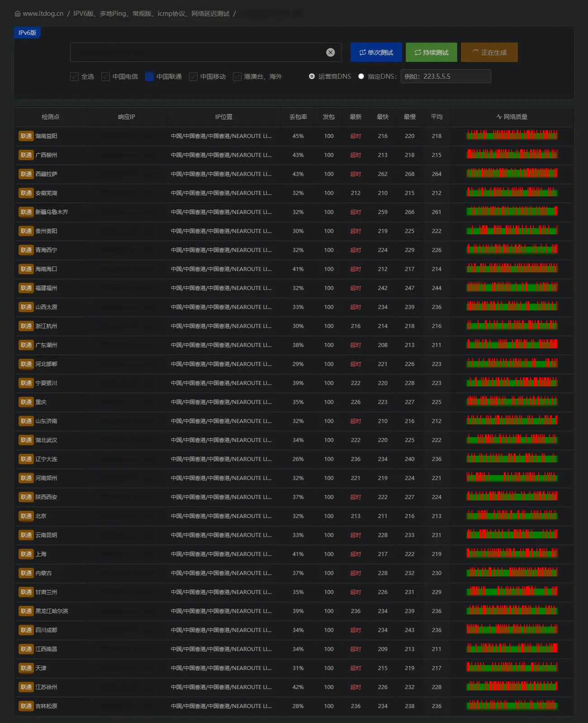588x723 pixels.
Task: Click the 联通 badge for 西藏拉萨
Action: tap(26, 174)
